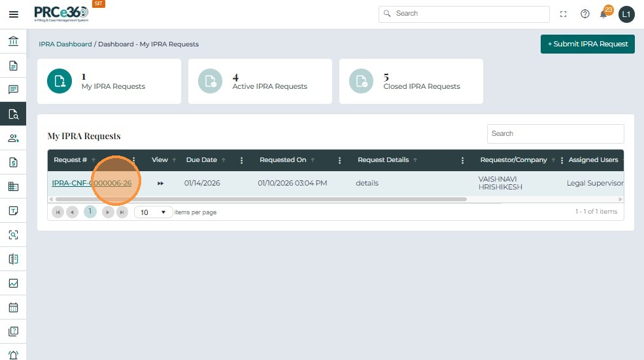This screenshot has width=644, height=360.
Task: Toggle fullscreen mode icon
Action: coord(563,14)
